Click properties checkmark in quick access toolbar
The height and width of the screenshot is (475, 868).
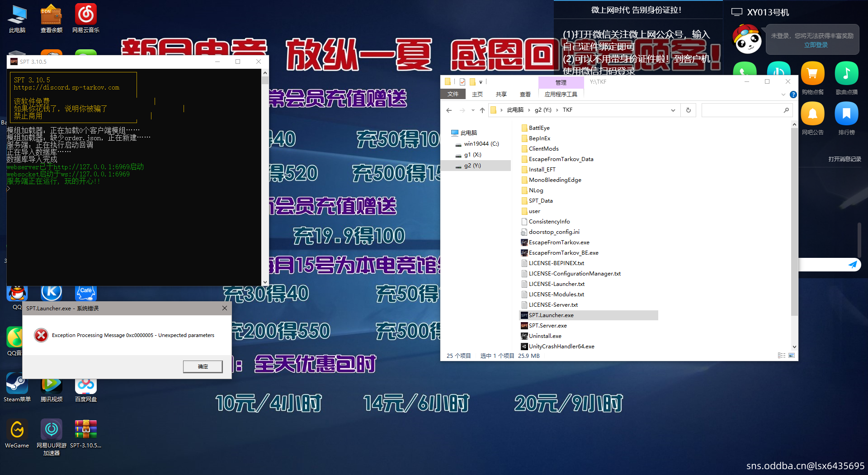pos(462,82)
